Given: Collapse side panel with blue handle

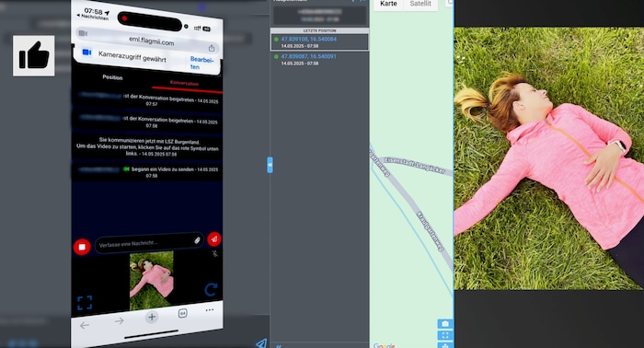Looking at the screenshot, I should coord(270,165).
